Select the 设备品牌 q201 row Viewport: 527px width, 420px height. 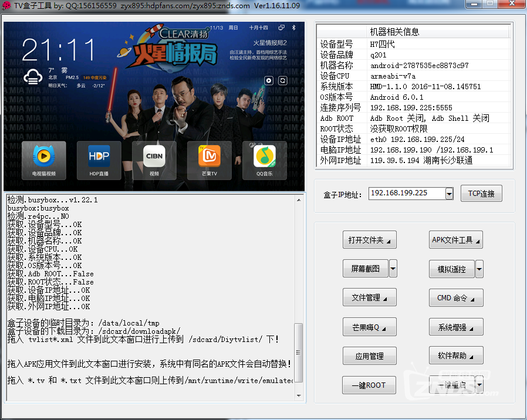tap(414, 55)
